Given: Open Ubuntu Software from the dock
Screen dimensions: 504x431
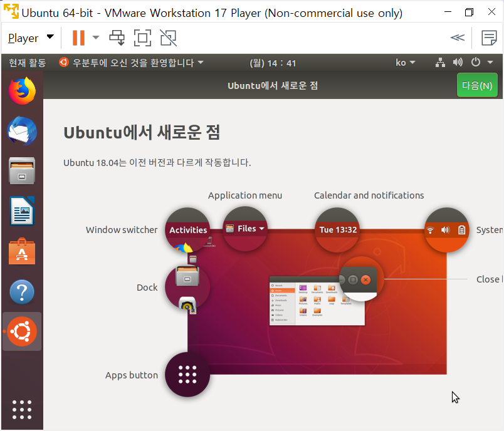Looking at the screenshot, I should pos(22,251).
